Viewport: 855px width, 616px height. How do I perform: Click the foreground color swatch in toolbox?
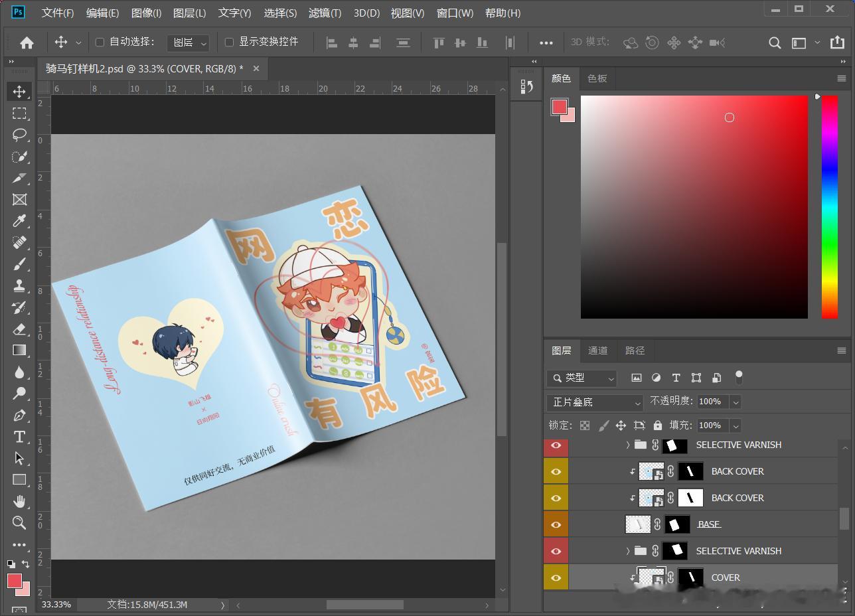tap(15, 581)
